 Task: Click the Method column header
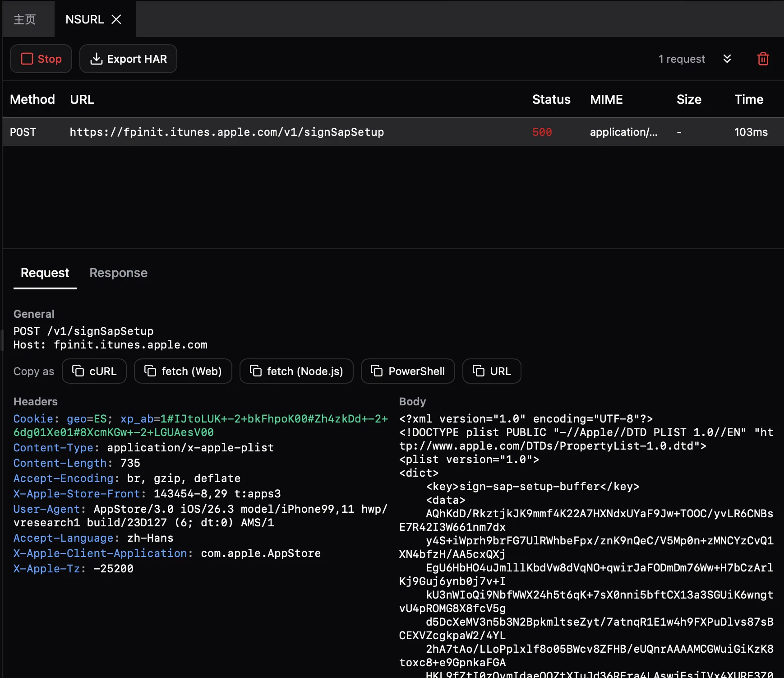[x=32, y=99]
